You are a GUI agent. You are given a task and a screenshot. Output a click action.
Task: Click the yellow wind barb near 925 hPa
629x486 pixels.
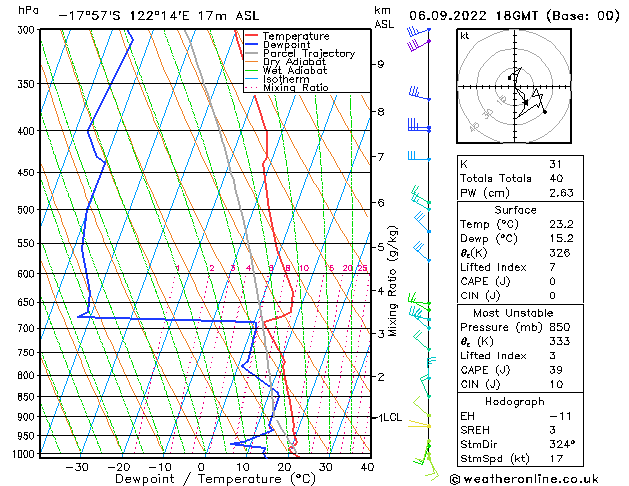tap(419, 424)
